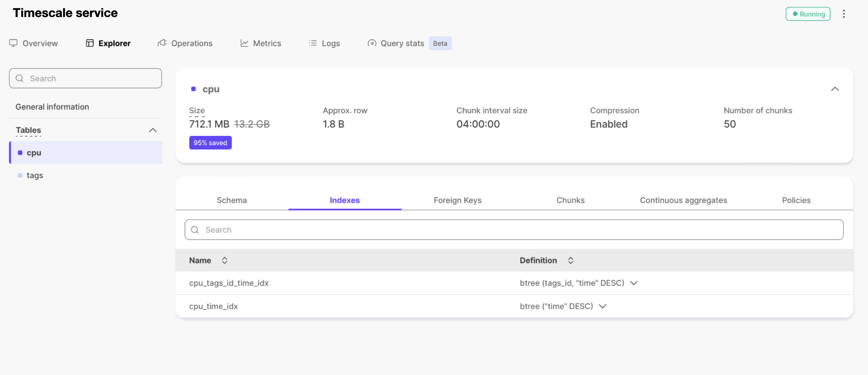The width and height of the screenshot is (868, 375).
Task: Click the purple 95% saved badge
Action: (210, 143)
